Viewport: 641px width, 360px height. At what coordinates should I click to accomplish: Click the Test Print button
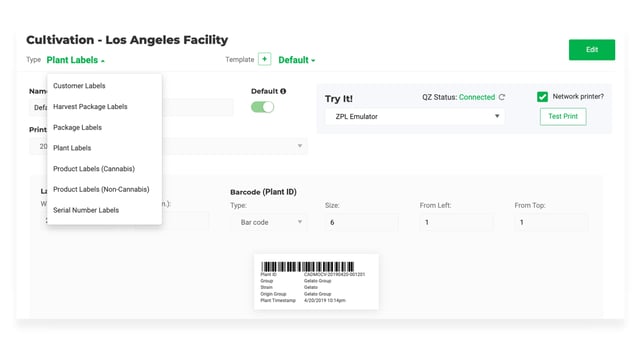point(563,116)
